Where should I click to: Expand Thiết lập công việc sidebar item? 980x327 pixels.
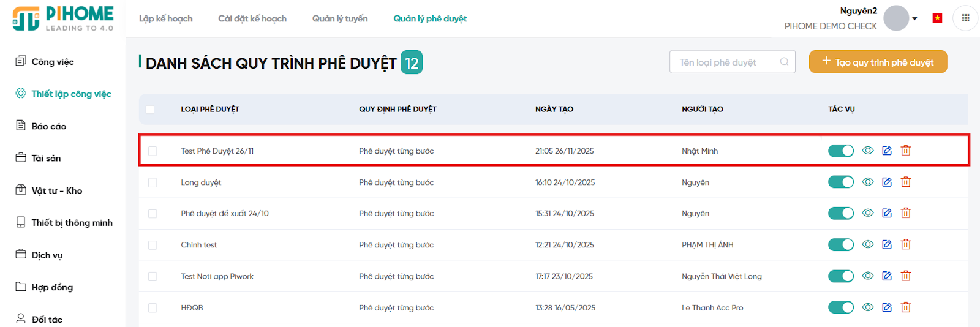click(71, 94)
